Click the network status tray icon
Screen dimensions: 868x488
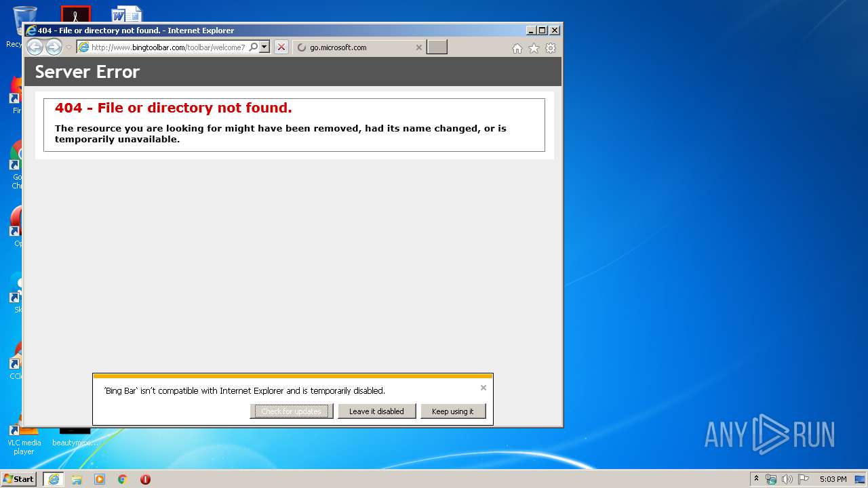[771, 479]
